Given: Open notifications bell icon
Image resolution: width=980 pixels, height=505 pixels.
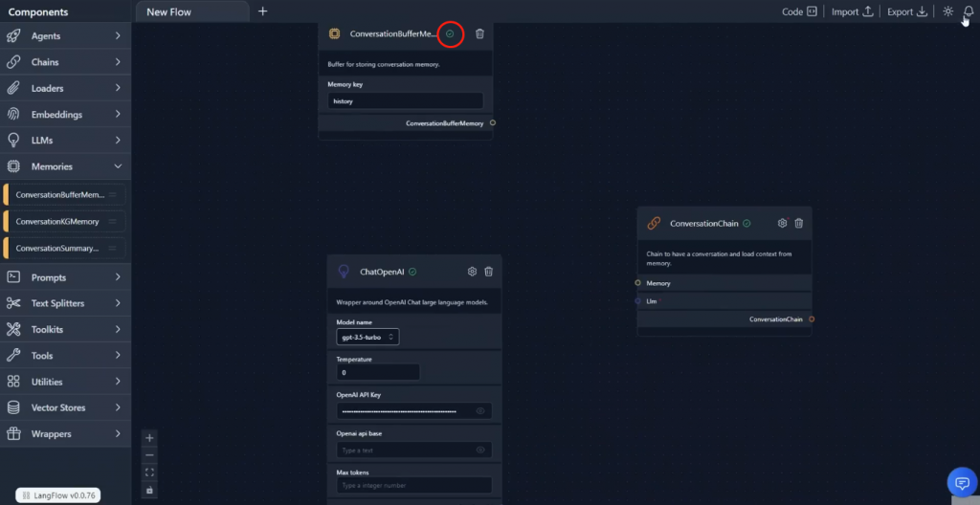Looking at the screenshot, I should (969, 11).
